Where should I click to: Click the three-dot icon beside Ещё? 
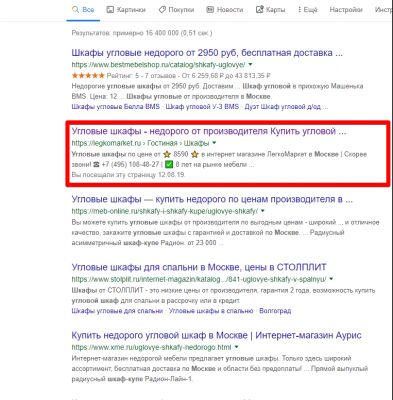tap(299, 10)
